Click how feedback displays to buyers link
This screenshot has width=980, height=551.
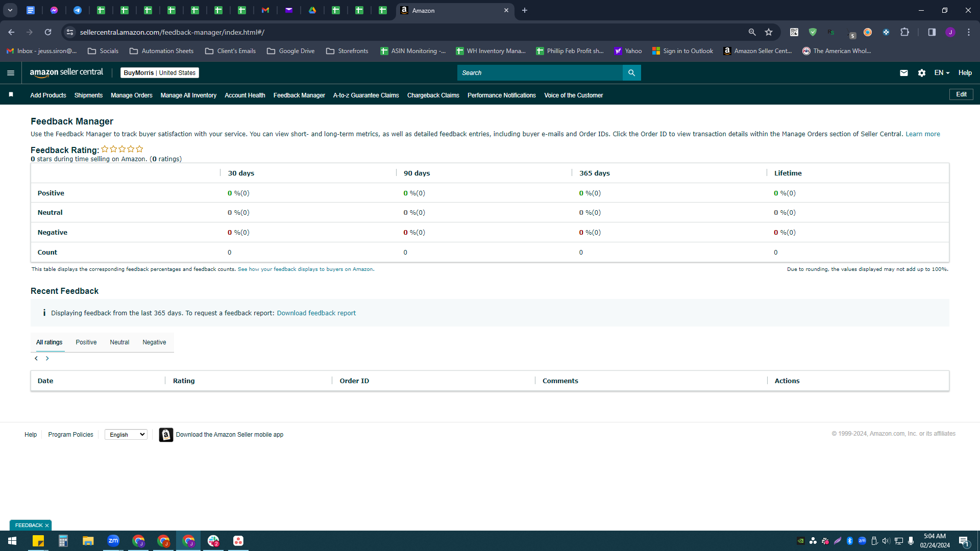pyautogui.click(x=305, y=269)
